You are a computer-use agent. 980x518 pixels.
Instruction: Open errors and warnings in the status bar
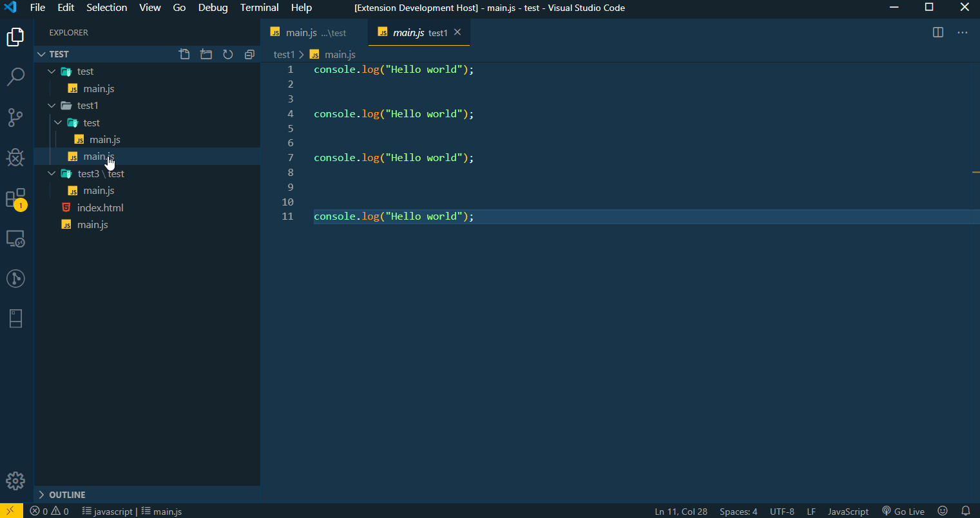(50, 512)
